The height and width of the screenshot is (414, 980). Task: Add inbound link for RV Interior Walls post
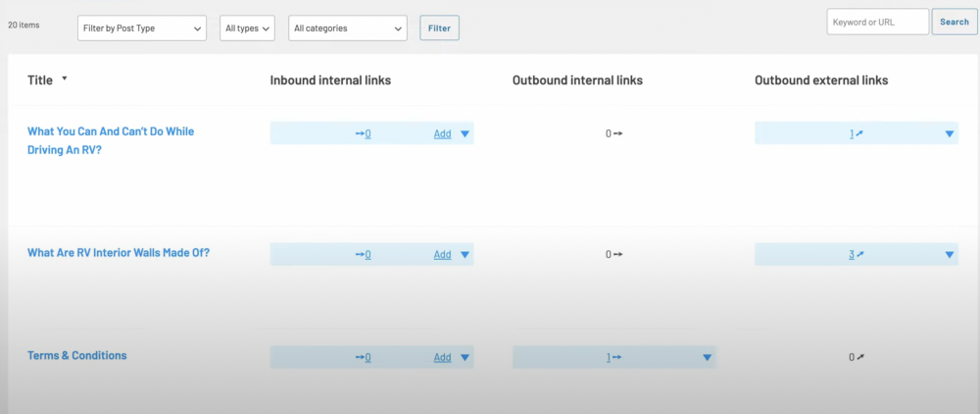[x=442, y=255]
